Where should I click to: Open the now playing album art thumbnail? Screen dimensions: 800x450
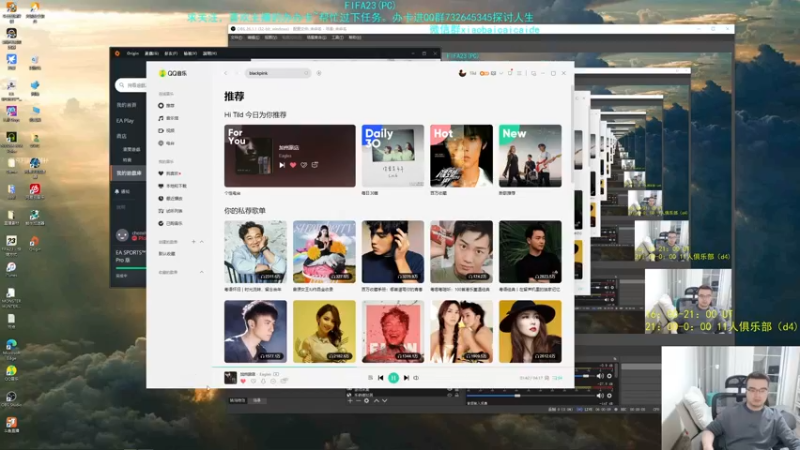pos(231,378)
